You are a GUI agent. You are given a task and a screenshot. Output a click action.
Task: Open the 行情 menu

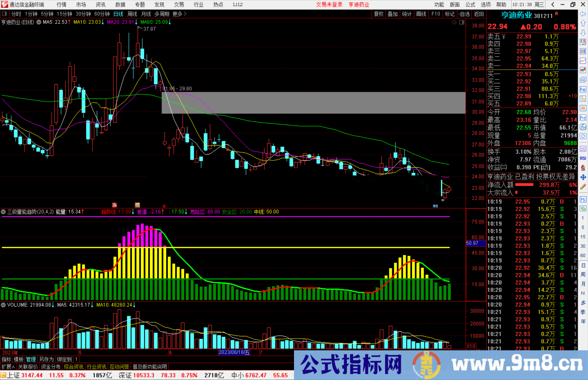(62, 5)
